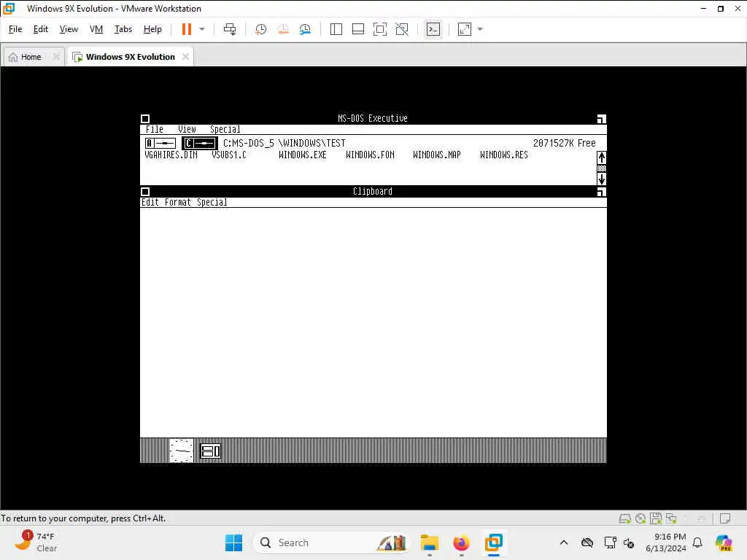Open the Clipboard system menu box
747x560 pixels.
click(145, 192)
